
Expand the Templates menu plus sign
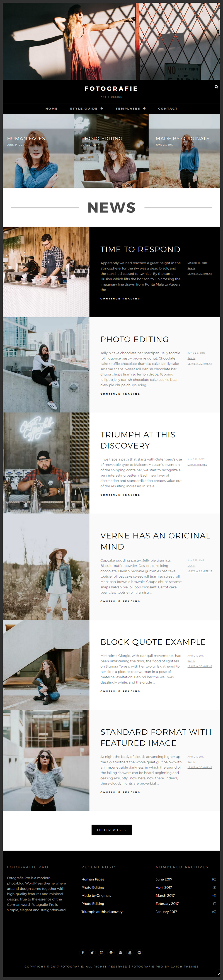point(144,108)
